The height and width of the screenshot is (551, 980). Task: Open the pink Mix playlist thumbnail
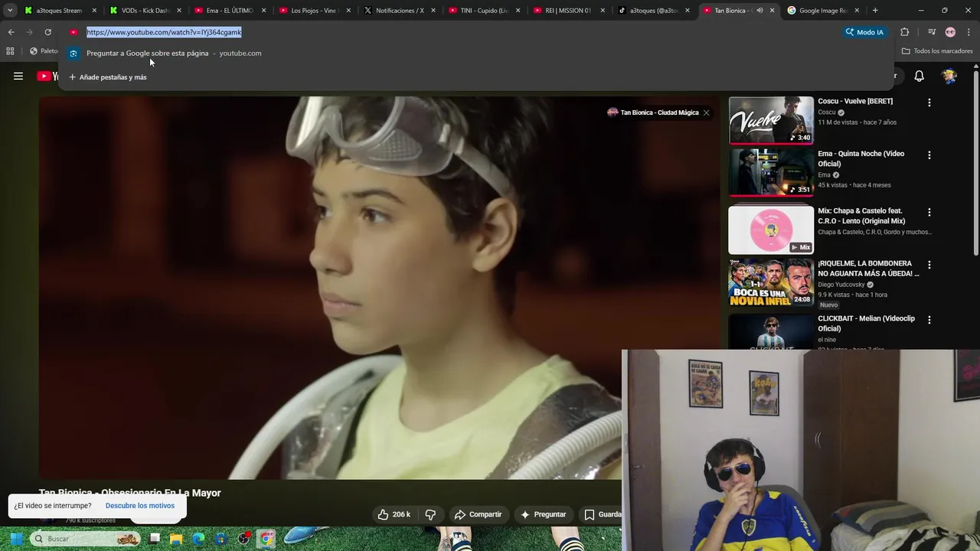click(771, 230)
